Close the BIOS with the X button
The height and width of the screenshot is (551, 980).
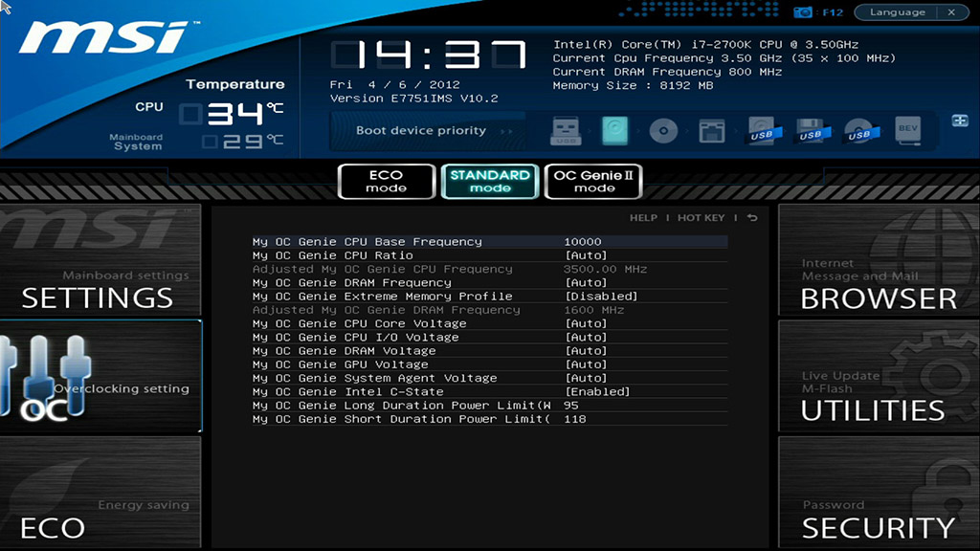click(951, 11)
